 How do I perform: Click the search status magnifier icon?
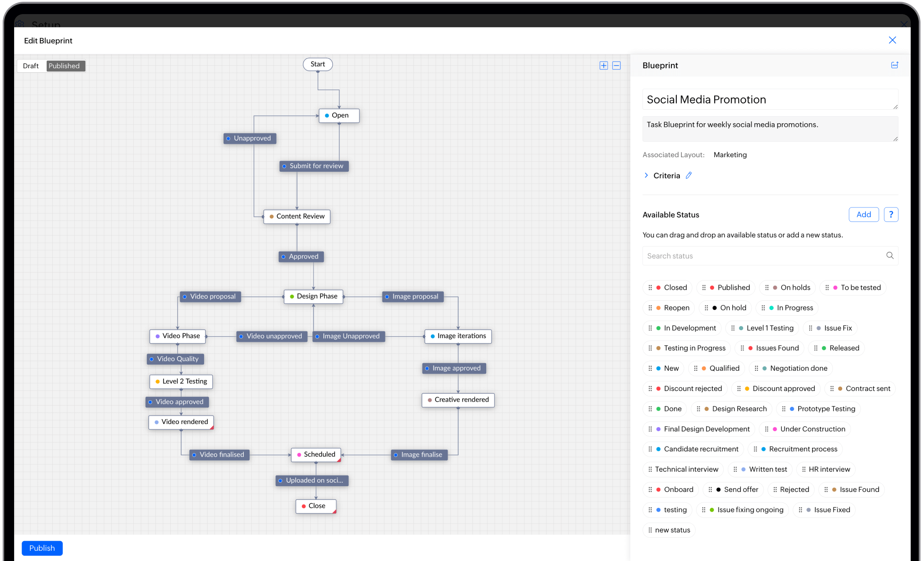(x=891, y=256)
